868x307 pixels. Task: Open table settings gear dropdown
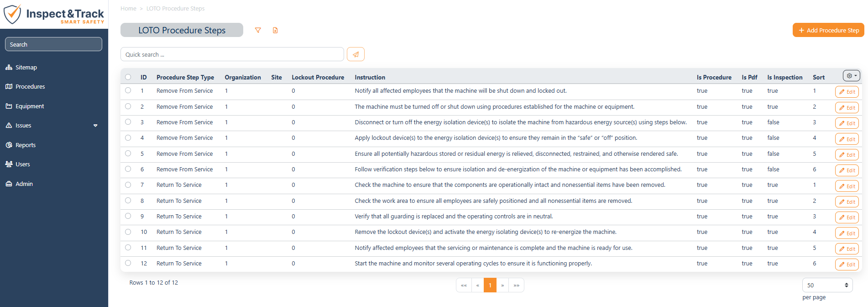point(852,76)
